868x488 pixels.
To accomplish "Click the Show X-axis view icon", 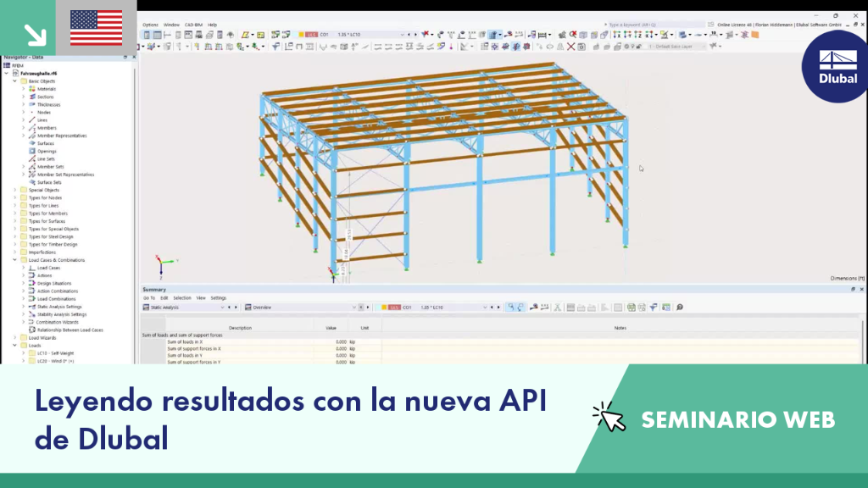I will tap(617, 35).
